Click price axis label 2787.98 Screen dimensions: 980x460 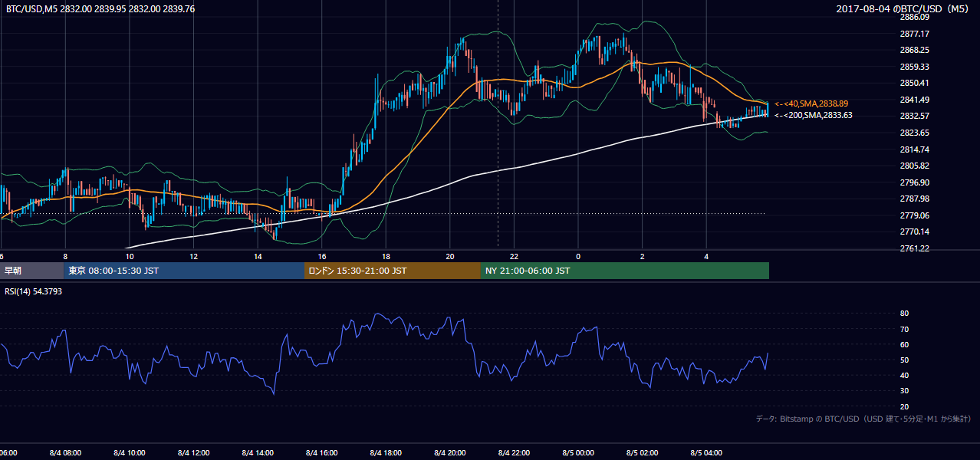point(914,199)
